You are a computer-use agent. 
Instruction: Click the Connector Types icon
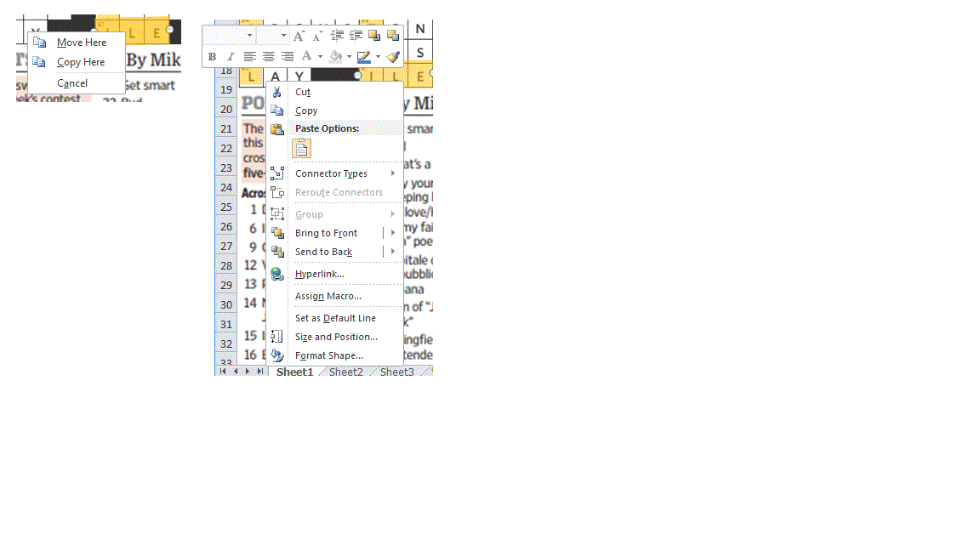tap(276, 173)
